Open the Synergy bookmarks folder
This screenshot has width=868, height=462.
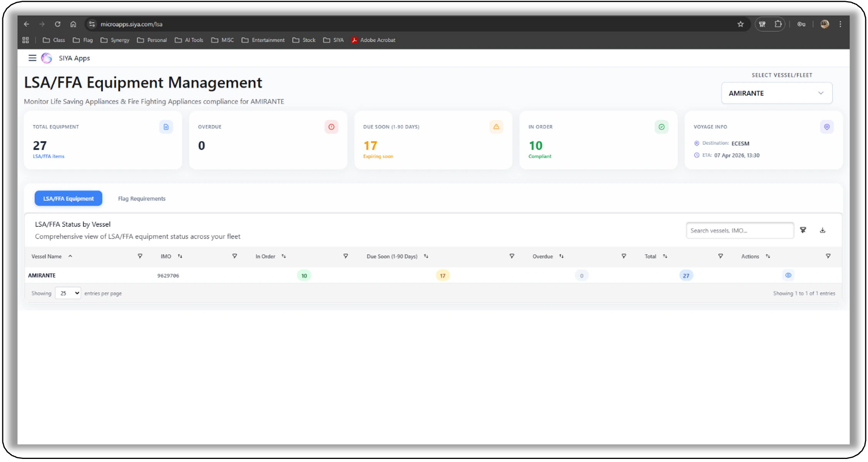tap(115, 40)
